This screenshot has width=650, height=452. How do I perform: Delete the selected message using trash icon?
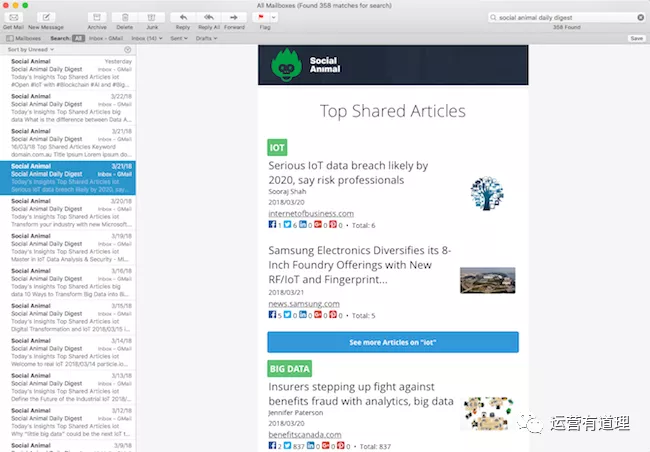click(125, 17)
